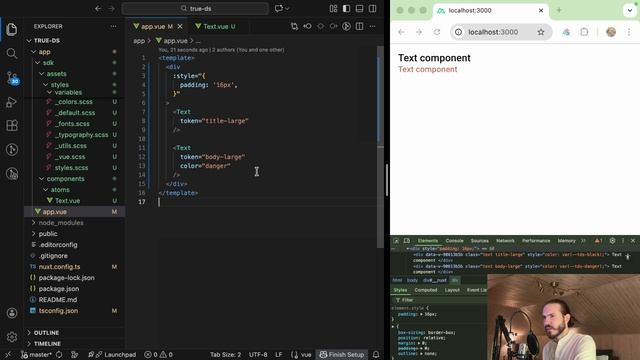Bookmark the page with star icon

point(541,32)
